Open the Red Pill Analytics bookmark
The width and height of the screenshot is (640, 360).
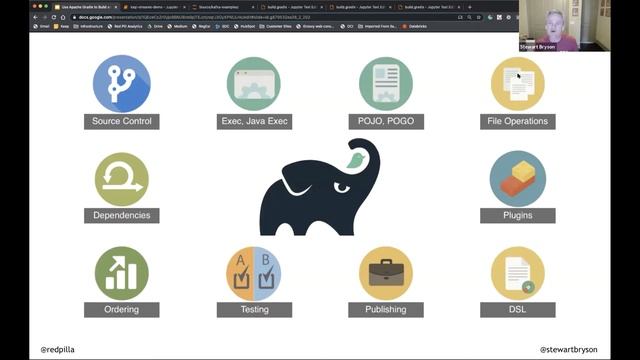point(125,26)
